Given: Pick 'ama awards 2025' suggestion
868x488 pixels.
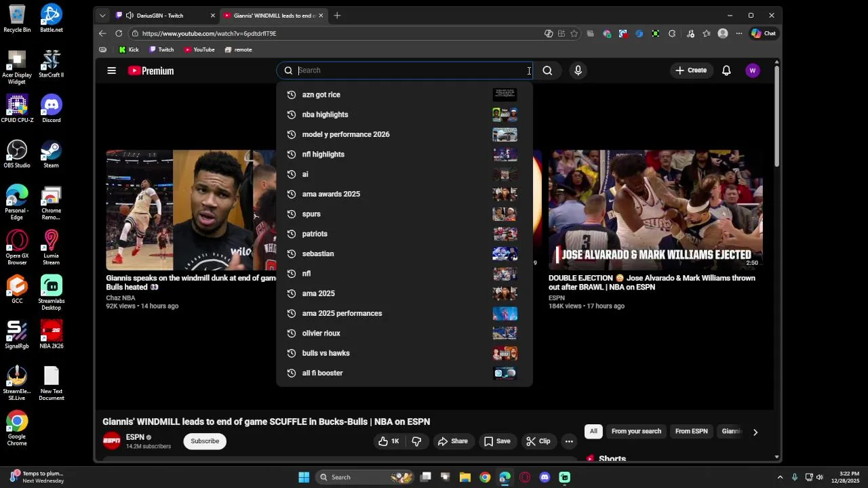Looking at the screenshot, I should pyautogui.click(x=404, y=194).
